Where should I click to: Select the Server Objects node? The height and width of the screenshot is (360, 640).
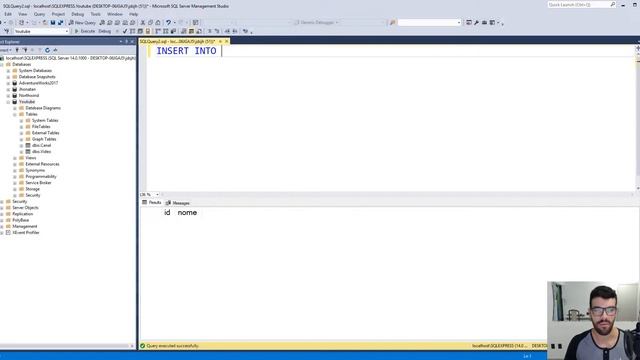click(25, 207)
